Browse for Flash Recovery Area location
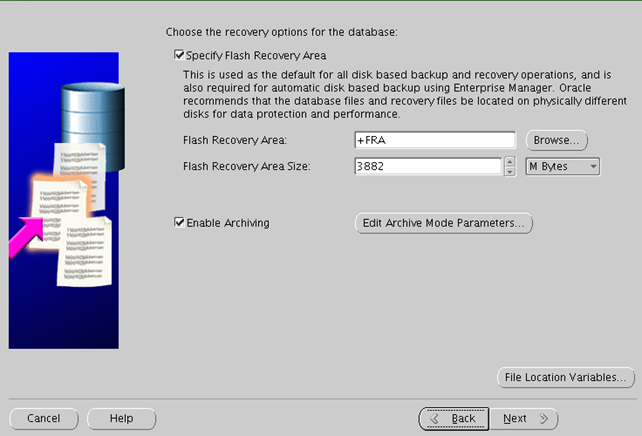 [556, 140]
